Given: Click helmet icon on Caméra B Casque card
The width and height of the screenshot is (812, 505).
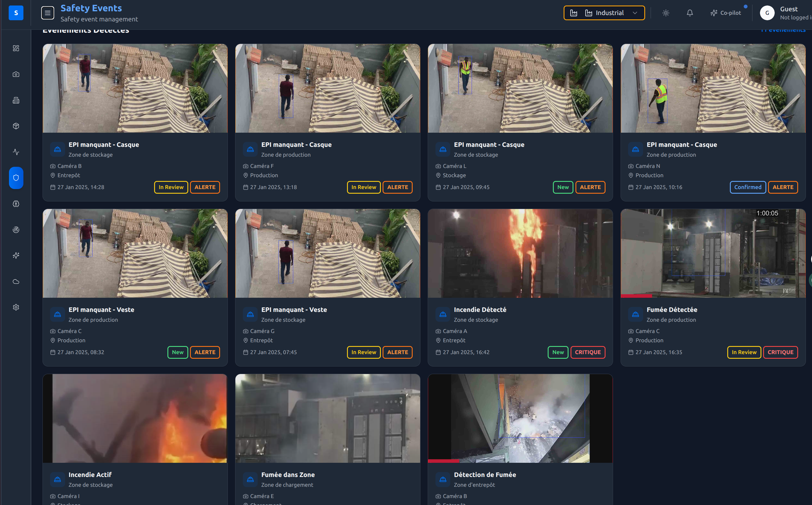Looking at the screenshot, I should (x=58, y=149).
